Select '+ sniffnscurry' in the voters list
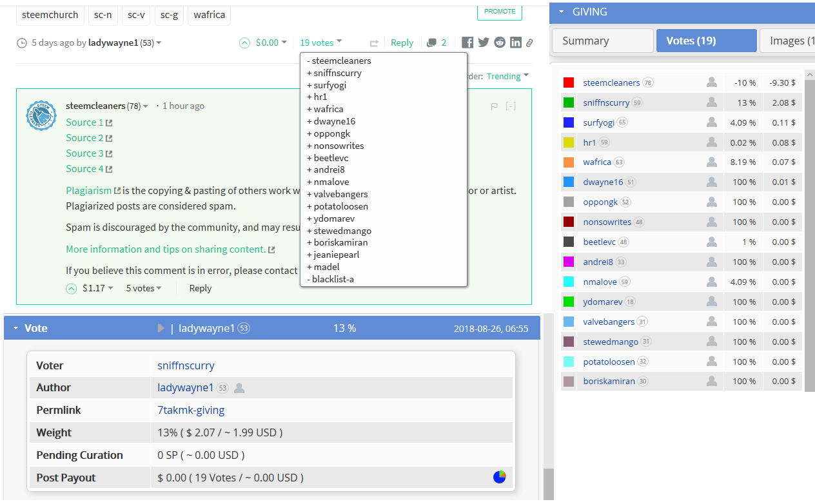This screenshot has height=504, width=815. 335,73
